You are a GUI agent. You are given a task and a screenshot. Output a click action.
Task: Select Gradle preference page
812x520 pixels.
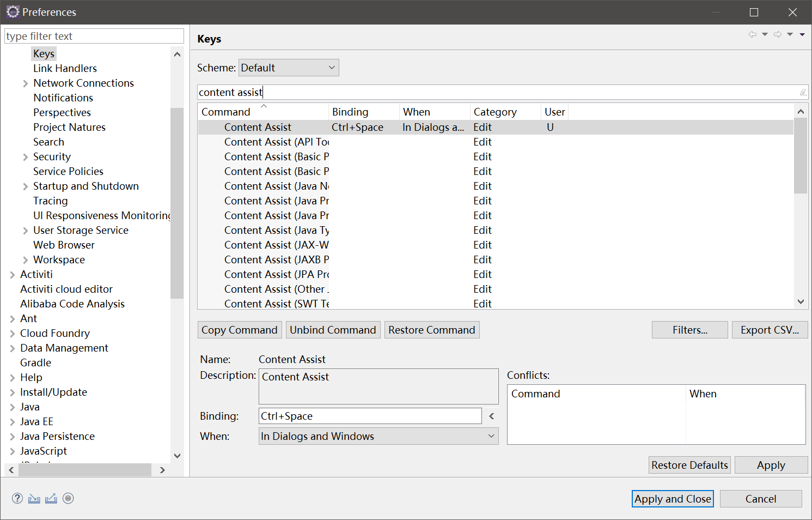click(x=35, y=362)
